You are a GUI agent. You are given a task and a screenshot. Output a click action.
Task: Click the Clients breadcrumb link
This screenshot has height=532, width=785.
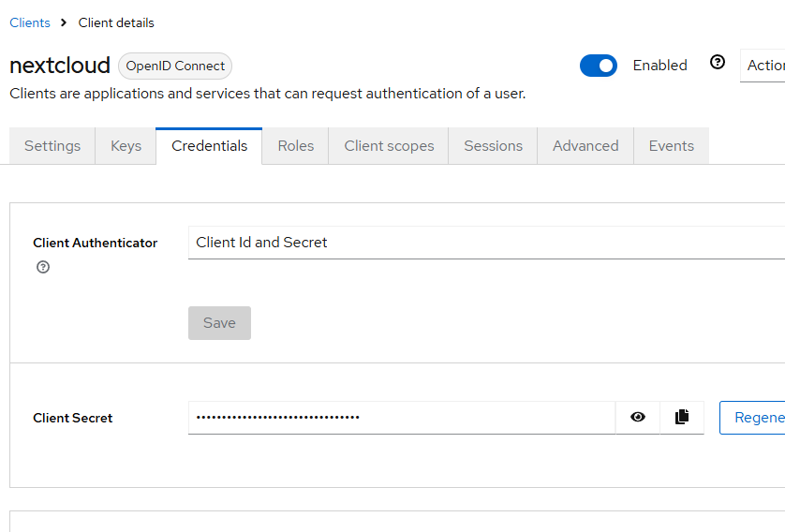pyautogui.click(x=30, y=23)
